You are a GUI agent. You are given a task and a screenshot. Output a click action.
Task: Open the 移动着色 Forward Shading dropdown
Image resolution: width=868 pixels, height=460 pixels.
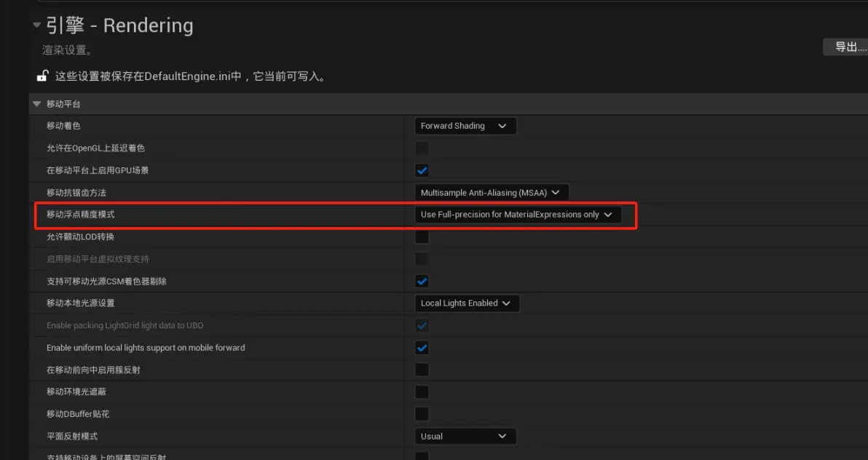(465, 126)
